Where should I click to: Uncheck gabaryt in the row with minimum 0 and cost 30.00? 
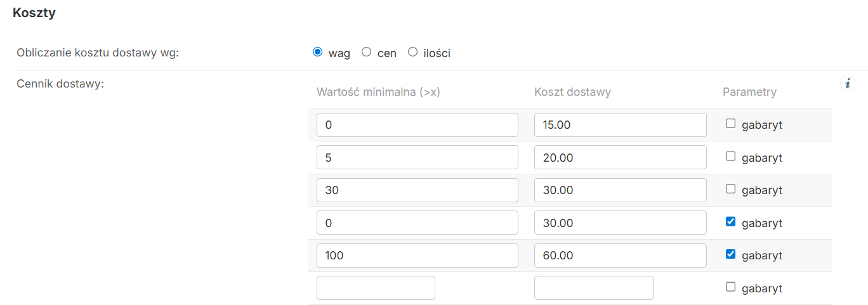(x=730, y=222)
